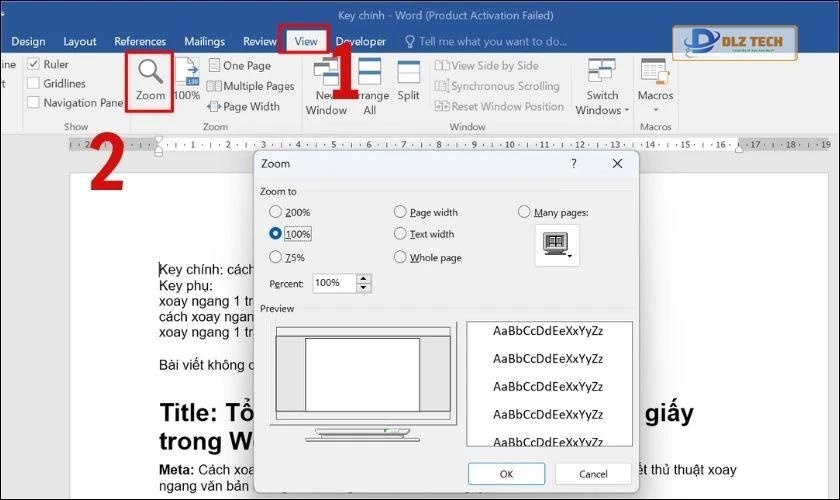The height and width of the screenshot is (500, 840).
Task: Enable the Gridlines checkbox
Action: (33, 83)
